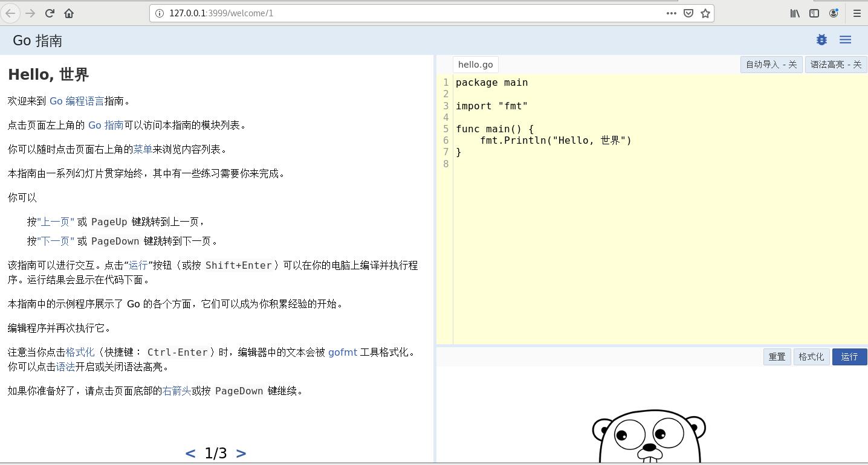Screen dimensions: 868x465
Task: Click the 右箭头 link
Action: click(x=177, y=391)
